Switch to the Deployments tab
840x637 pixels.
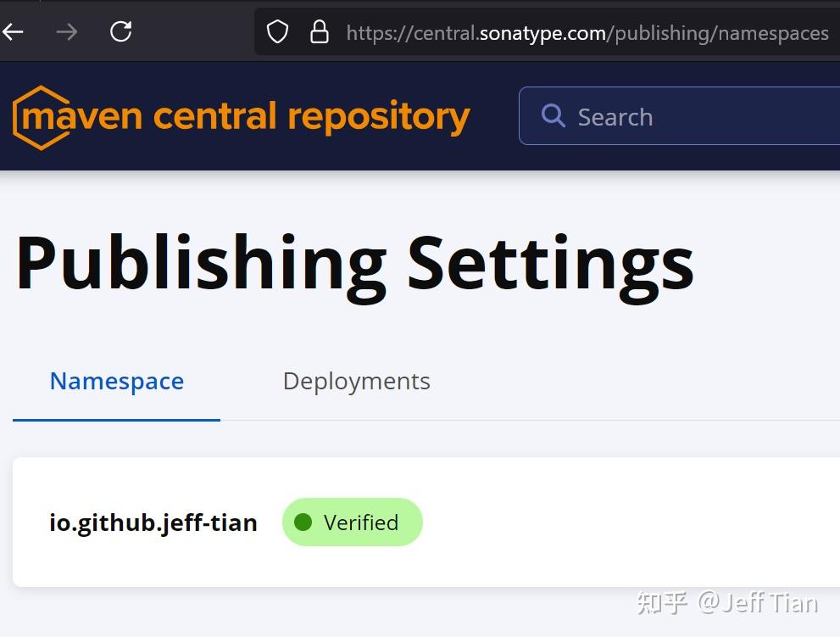tap(356, 381)
